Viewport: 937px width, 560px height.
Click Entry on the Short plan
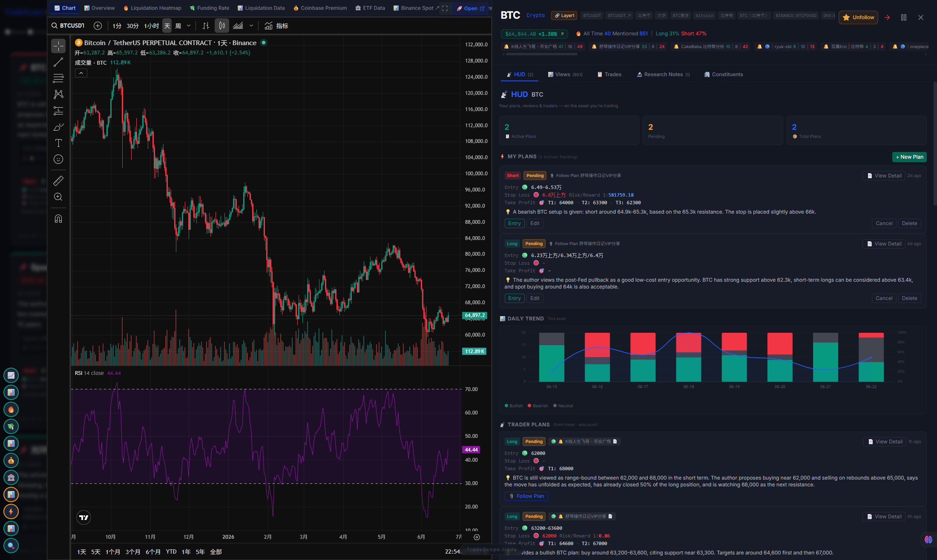pos(514,223)
